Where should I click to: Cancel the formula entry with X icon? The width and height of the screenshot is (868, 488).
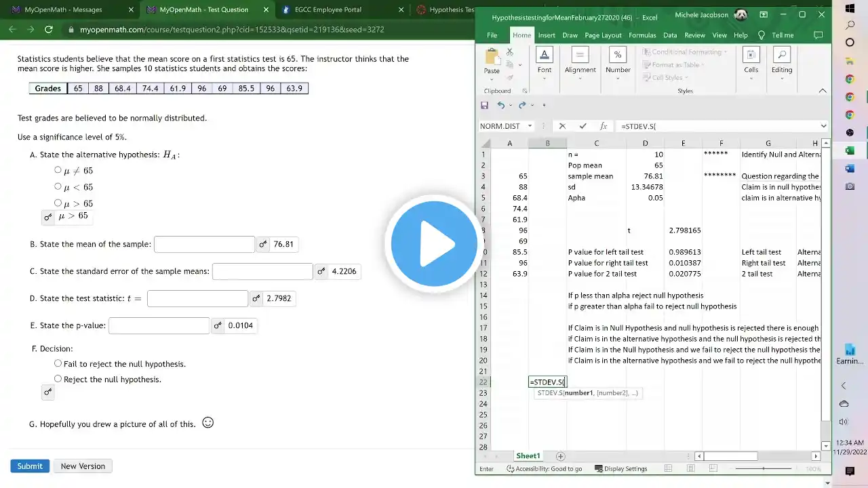(x=562, y=126)
